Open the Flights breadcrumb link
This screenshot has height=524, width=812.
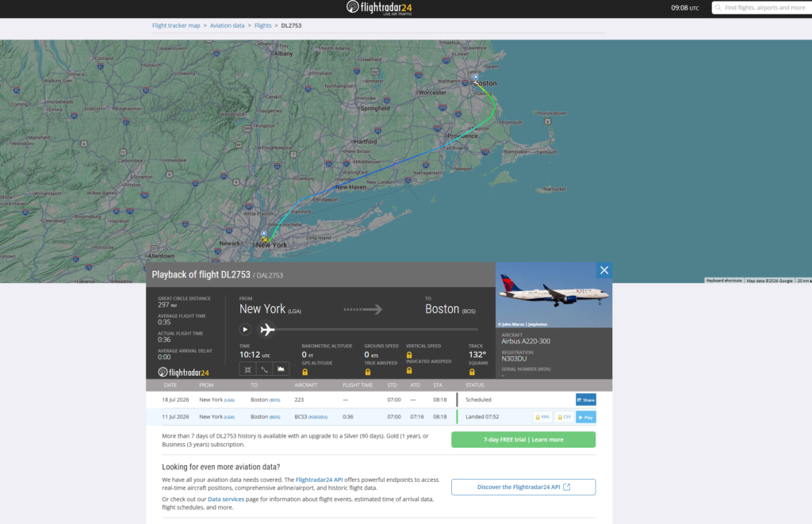tap(262, 25)
